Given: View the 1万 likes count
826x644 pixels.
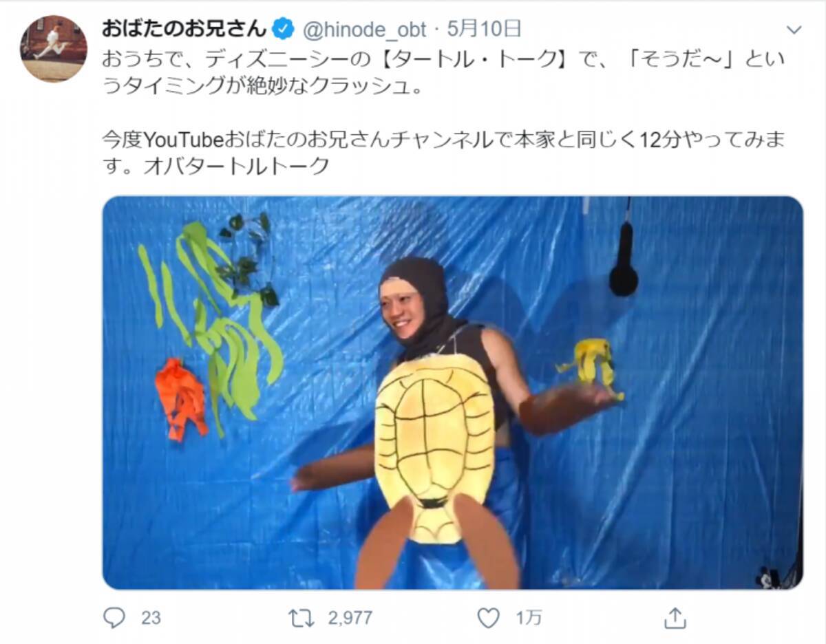Looking at the screenshot, I should point(529,618).
